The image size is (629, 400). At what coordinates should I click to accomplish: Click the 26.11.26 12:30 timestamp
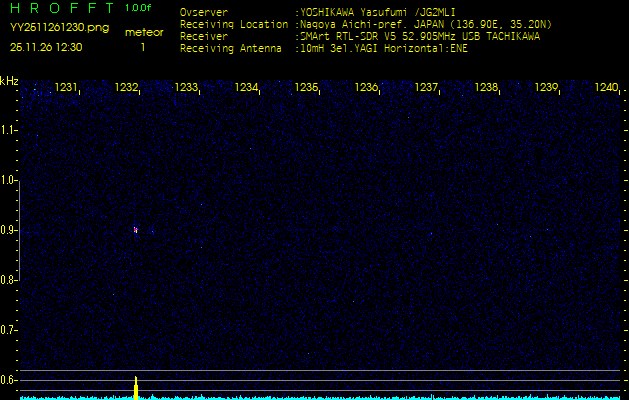tap(46, 46)
